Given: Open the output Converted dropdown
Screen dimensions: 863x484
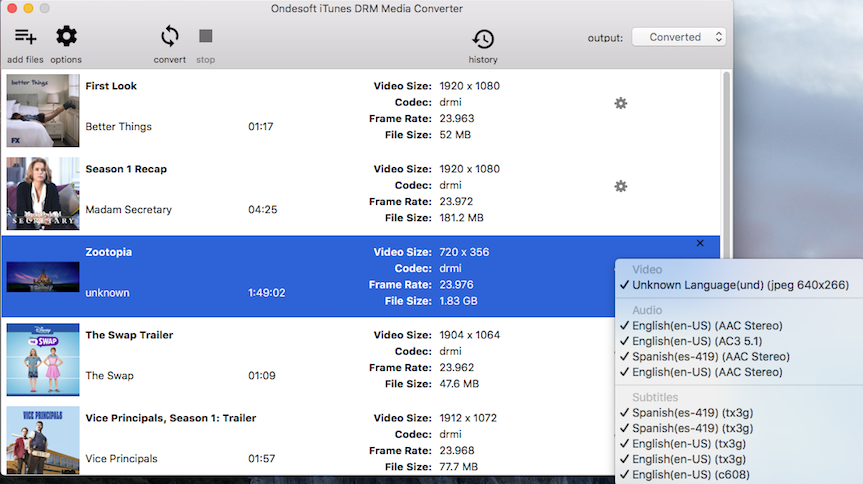Looking at the screenshot, I should [x=679, y=37].
